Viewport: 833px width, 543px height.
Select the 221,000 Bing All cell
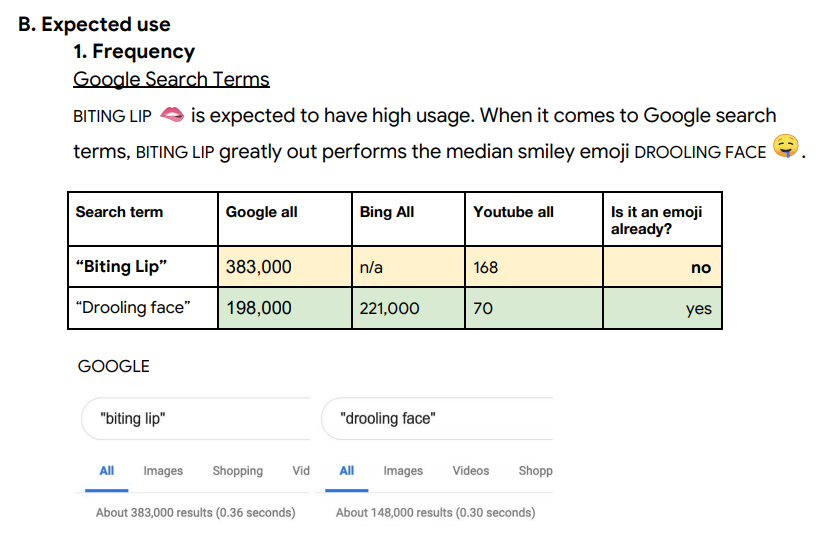point(408,308)
